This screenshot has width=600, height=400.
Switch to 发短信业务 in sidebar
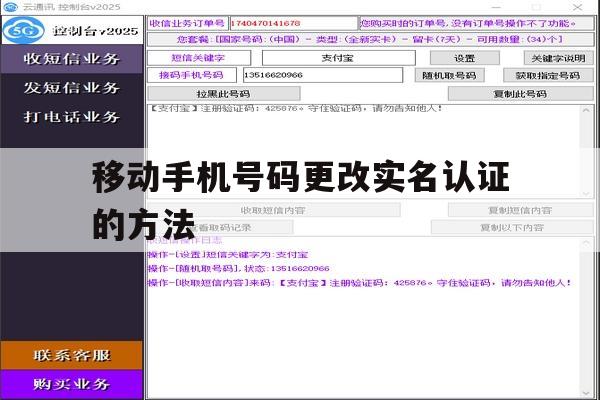72,88
